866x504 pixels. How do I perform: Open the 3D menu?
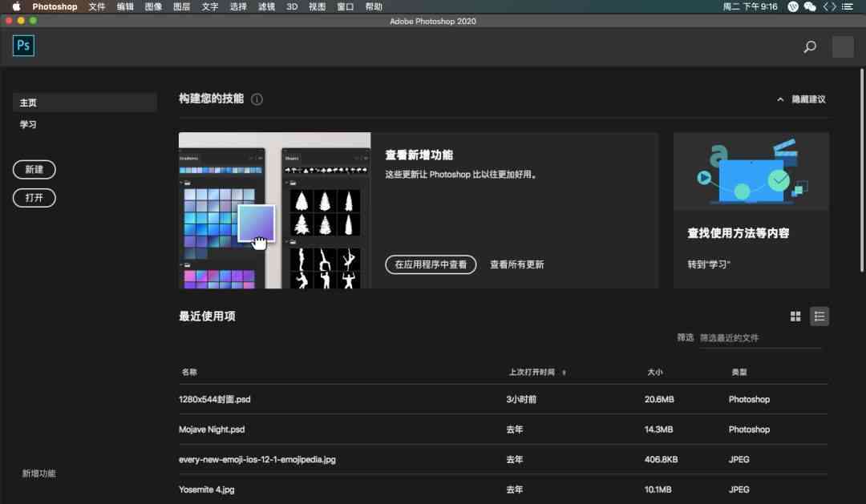tap(292, 6)
